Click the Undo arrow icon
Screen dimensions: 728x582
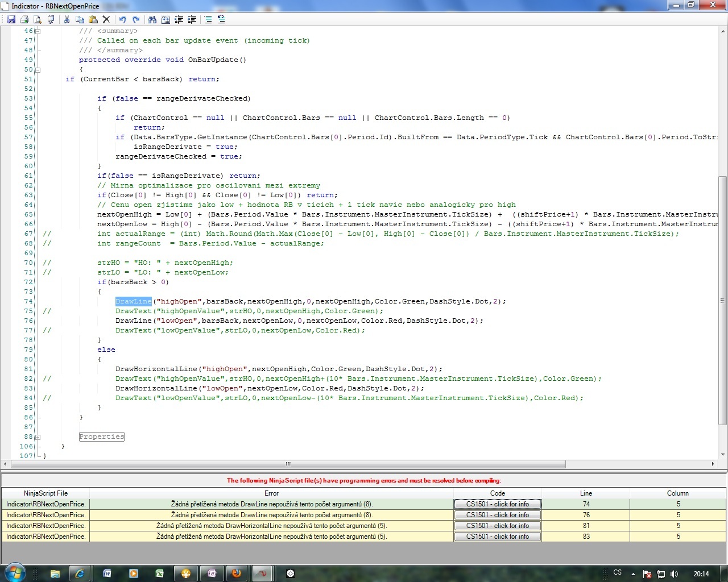(122, 19)
